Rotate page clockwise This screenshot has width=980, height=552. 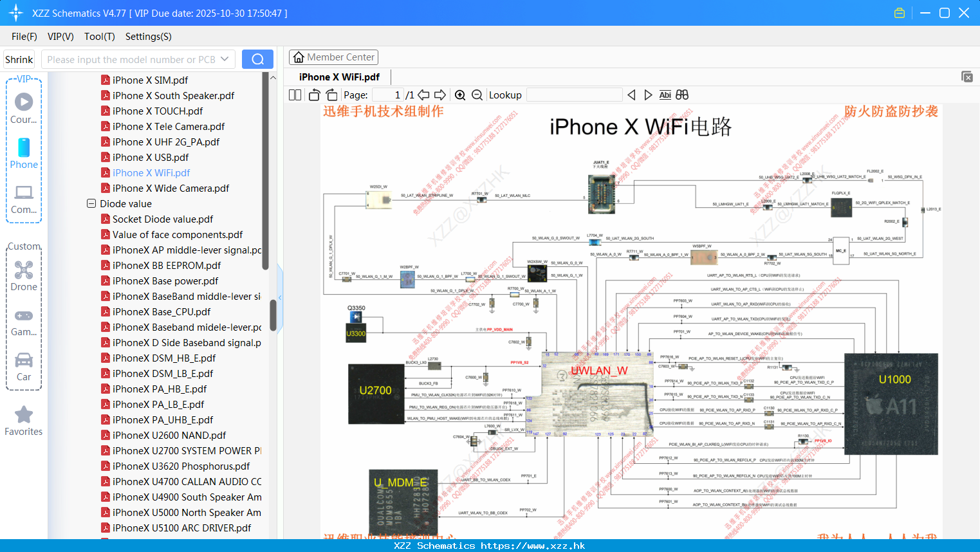click(x=331, y=95)
